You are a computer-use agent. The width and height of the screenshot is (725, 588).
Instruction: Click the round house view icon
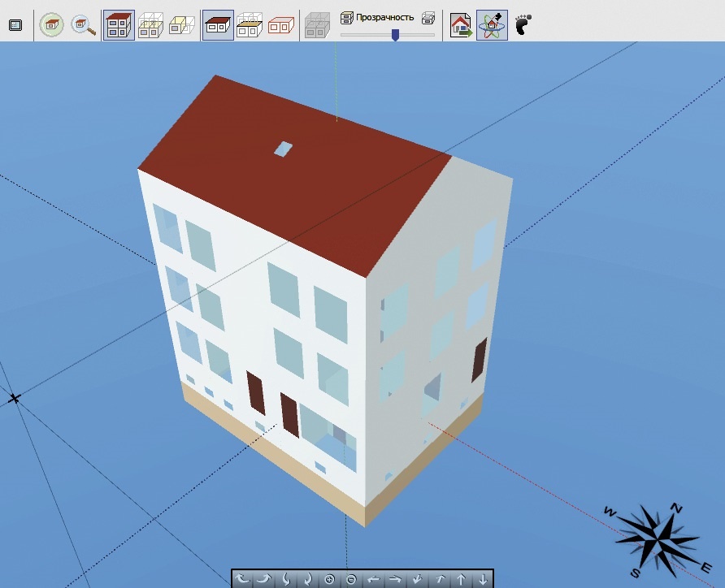(51, 25)
